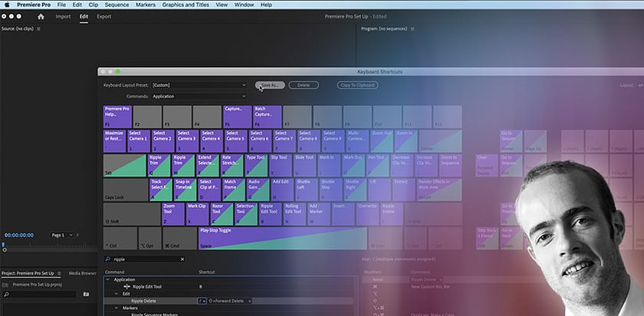Open the Clip menu
This screenshot has height=316, width=644.
(94, 5)
